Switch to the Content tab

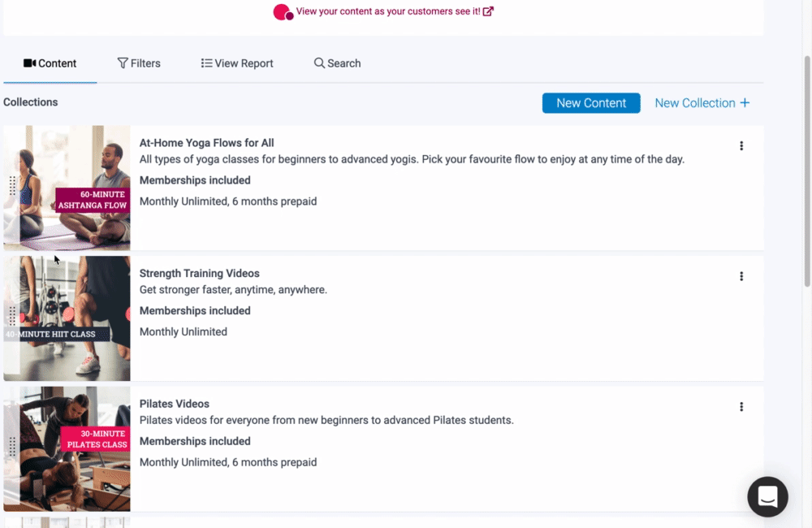50,63
